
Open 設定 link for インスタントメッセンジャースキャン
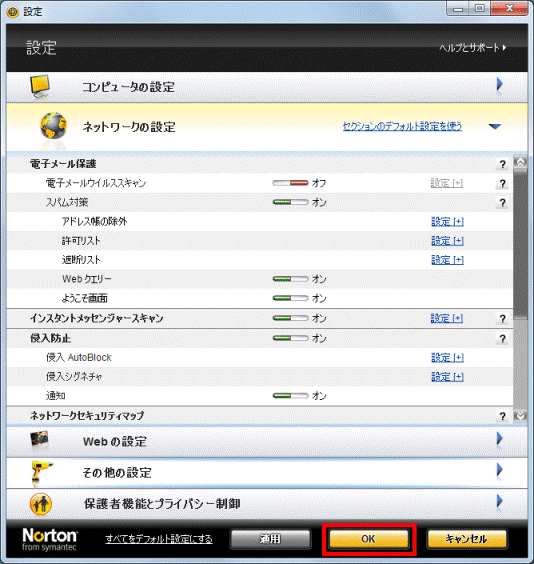[447, 318]
